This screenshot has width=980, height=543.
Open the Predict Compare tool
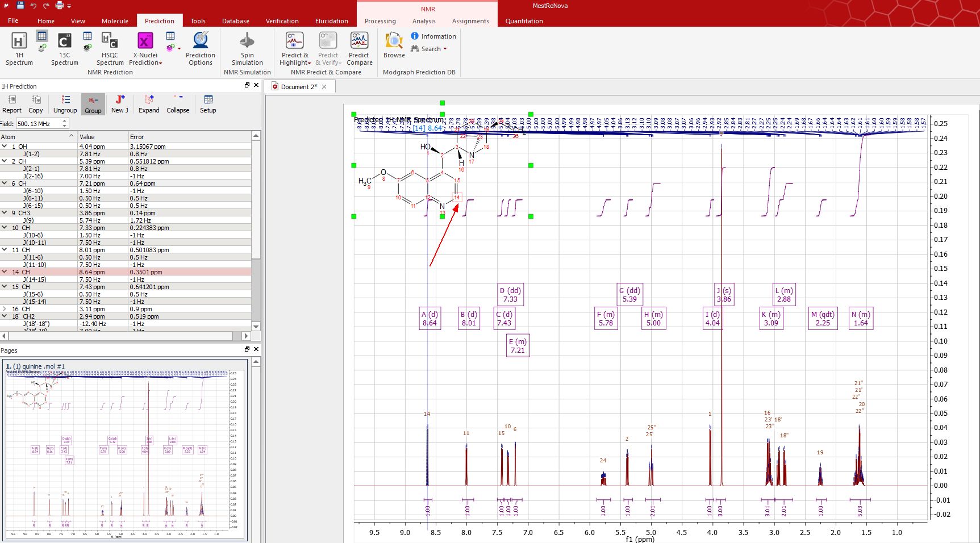pyautogui.click(x=359, y=49)
